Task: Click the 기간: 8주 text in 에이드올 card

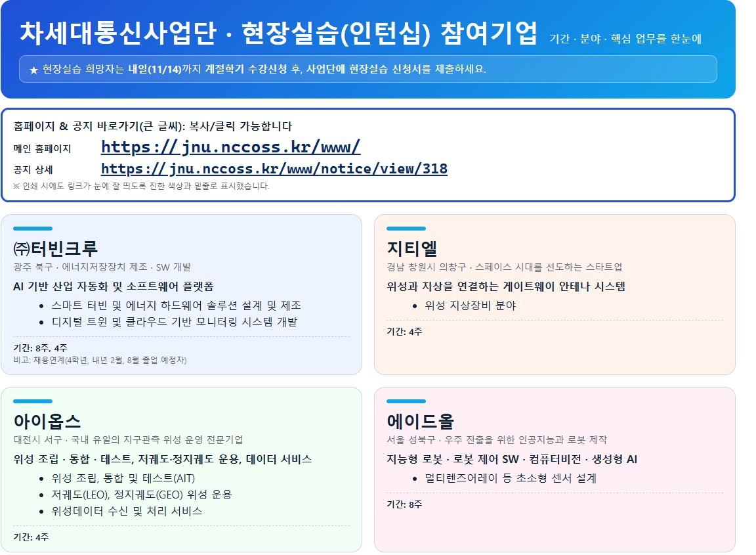Action: (x=404, y=504)
